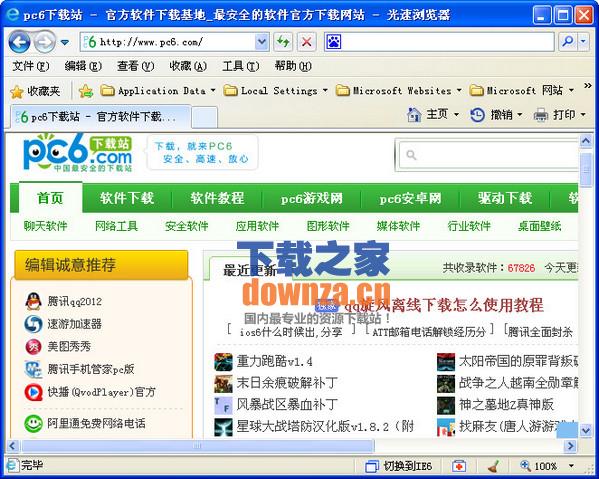Open the navigation history dropdown arrow
This screenshot has width=599, height=479.
(65, 42)
